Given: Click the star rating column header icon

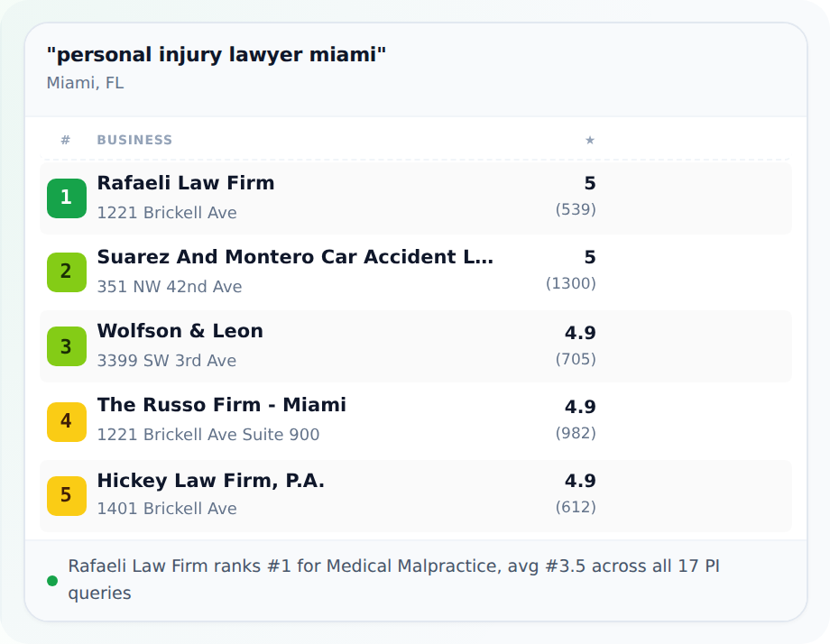Looking at the screenshot, I should pyautogui.click(x=590, y=140).
